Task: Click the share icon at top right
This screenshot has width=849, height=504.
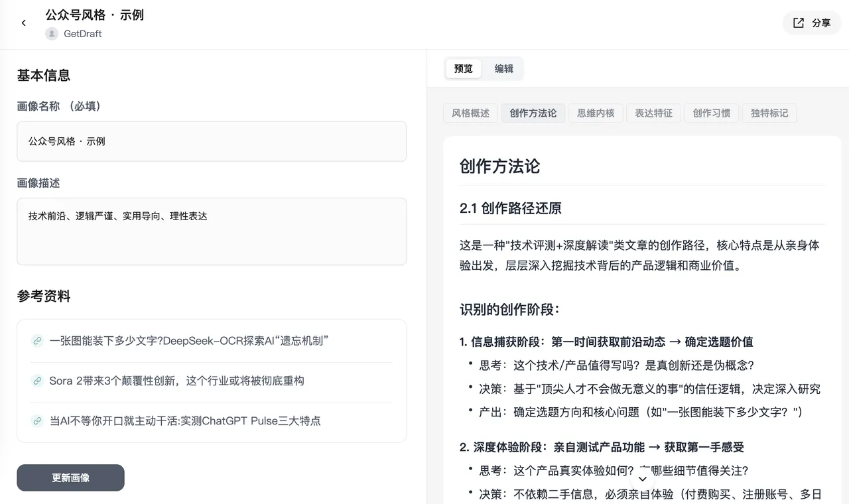Action: coord(799,23)
